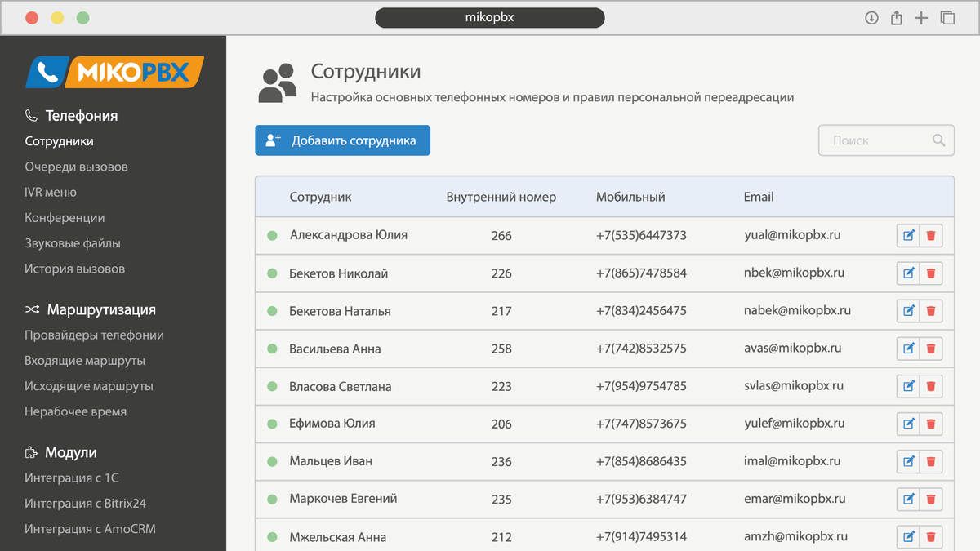Go to Конференции
Image resolution: width=980 pixels, height=551 pixels.
click(x=65, y=218)
